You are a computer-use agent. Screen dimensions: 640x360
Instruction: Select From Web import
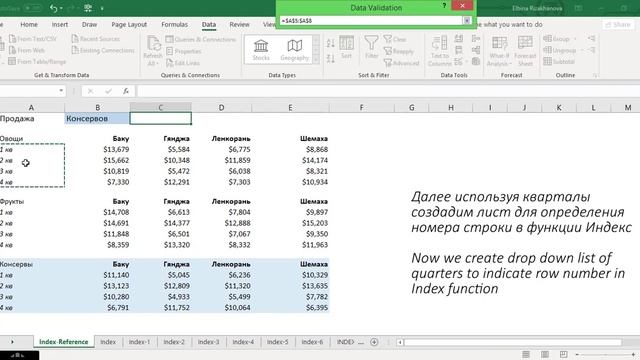[27, 50]
